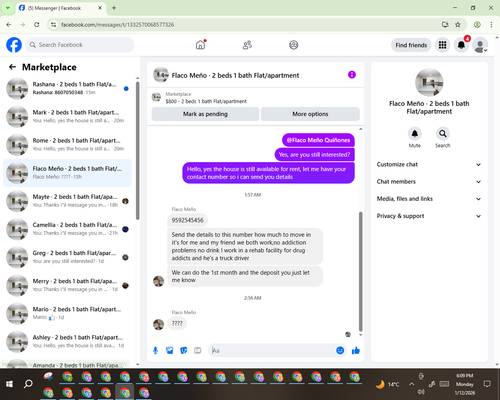This screenshot has width=500, height=400.
Task: Search in conversation magnifier icon
Action: (x=443, y=134)
